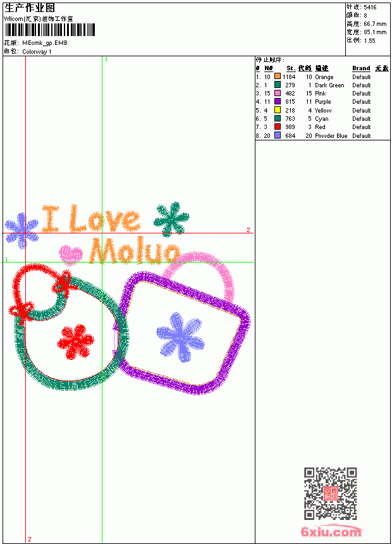The height and width of the screenshot is (544, 392).
Task: Click the MEcmk_gp.EMB file name
Action: coord(45,42)
